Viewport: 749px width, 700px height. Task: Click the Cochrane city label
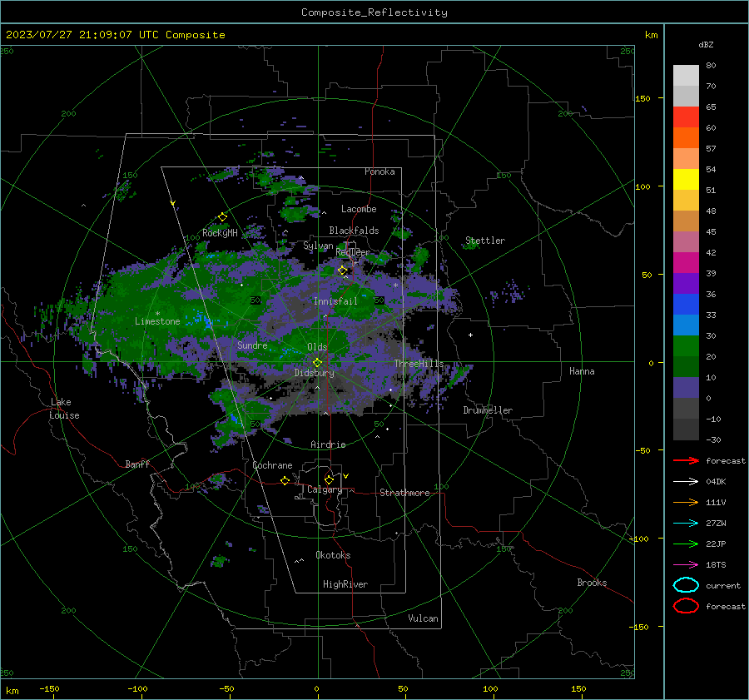click(x=272, y=465)
